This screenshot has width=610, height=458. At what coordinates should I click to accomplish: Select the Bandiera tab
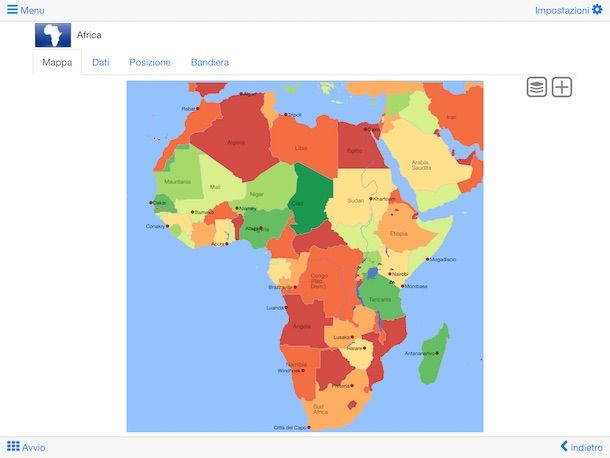point(210,62)
